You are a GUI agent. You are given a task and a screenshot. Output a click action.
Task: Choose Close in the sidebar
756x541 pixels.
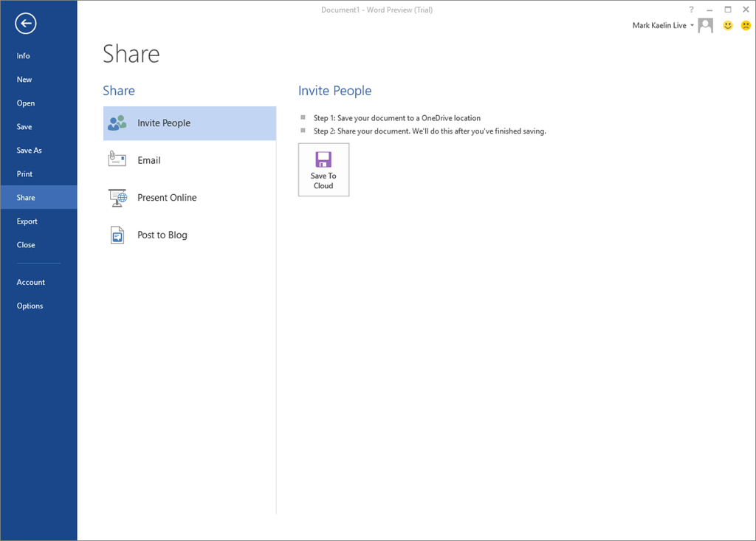pos(38,245)
